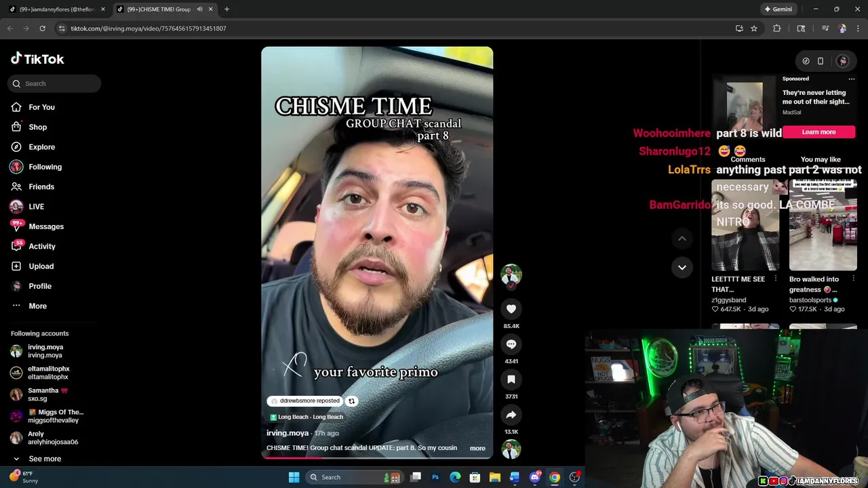Expand See more following accounts
The image size is (868, 488).
point(44,459)
